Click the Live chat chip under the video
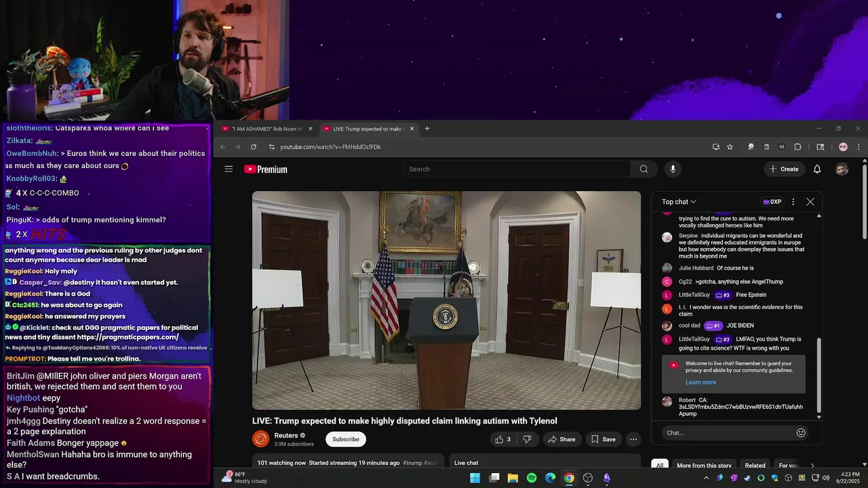The image size is (868, 488). pos(467,463)
